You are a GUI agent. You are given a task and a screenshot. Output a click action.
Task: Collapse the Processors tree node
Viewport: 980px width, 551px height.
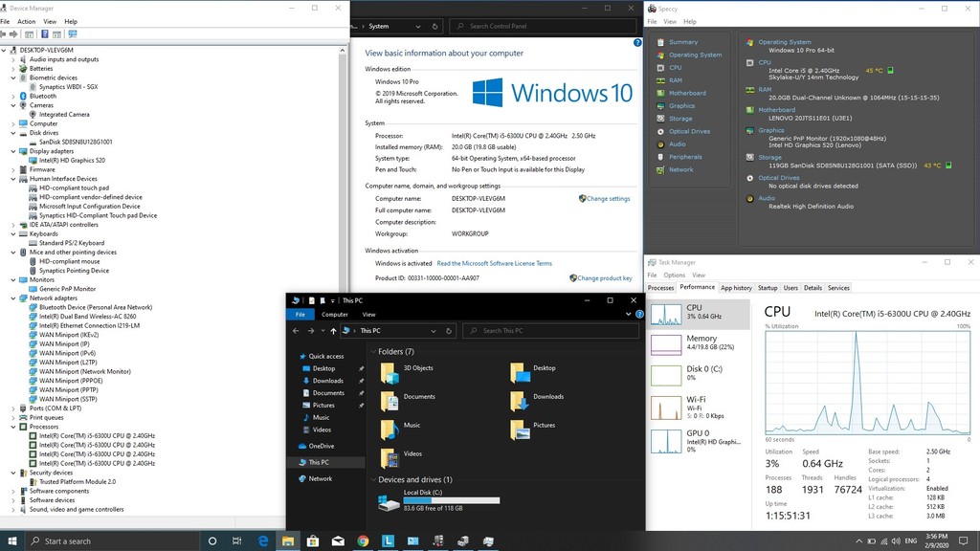[13, 427]
